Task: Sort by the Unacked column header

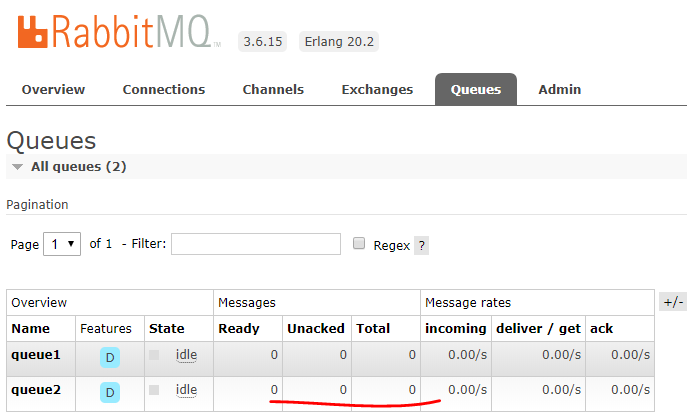Action: pyautogui.click(x=316, y=329)
